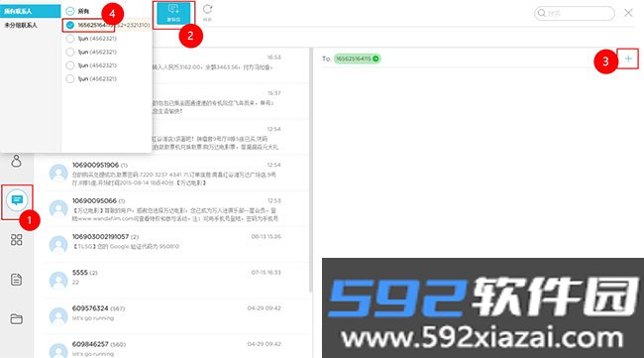The width and height of the screenshot is (644, 358).
Task: Click the avatar of conversation 609576324
Action: pyautogui.click(x=58, y=316)
